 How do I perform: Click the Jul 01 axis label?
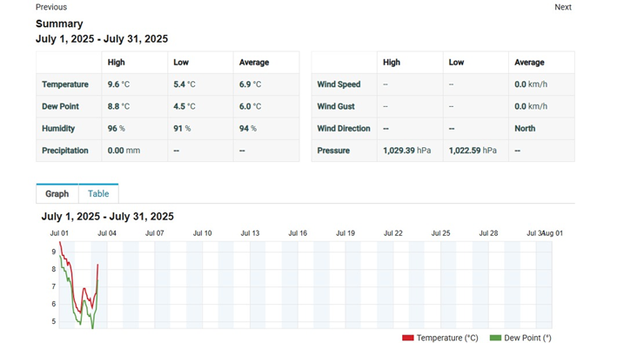point(59,233)
